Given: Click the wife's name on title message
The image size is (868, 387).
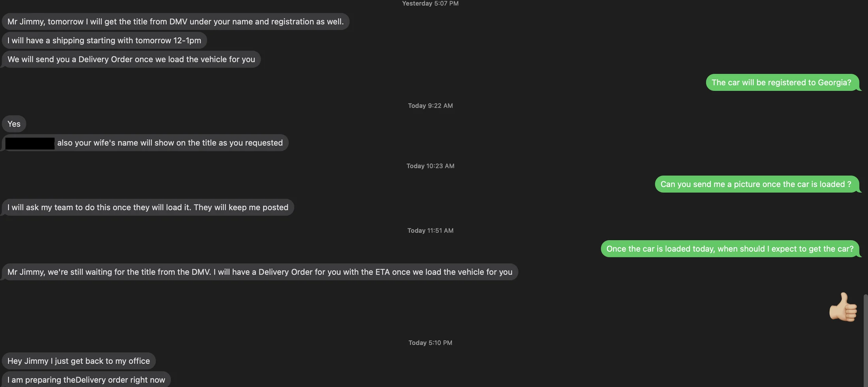Looking at the screenshot, I should tap(145, 143).
